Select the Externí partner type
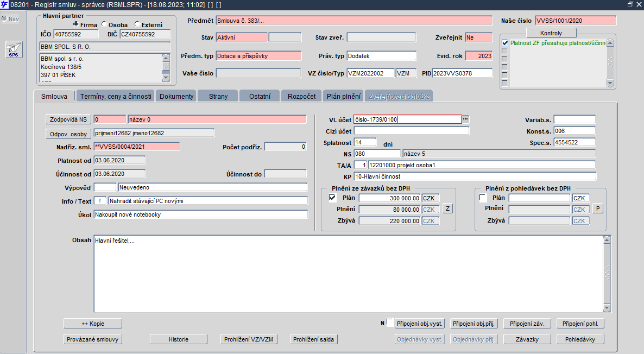 click(137, 24)
